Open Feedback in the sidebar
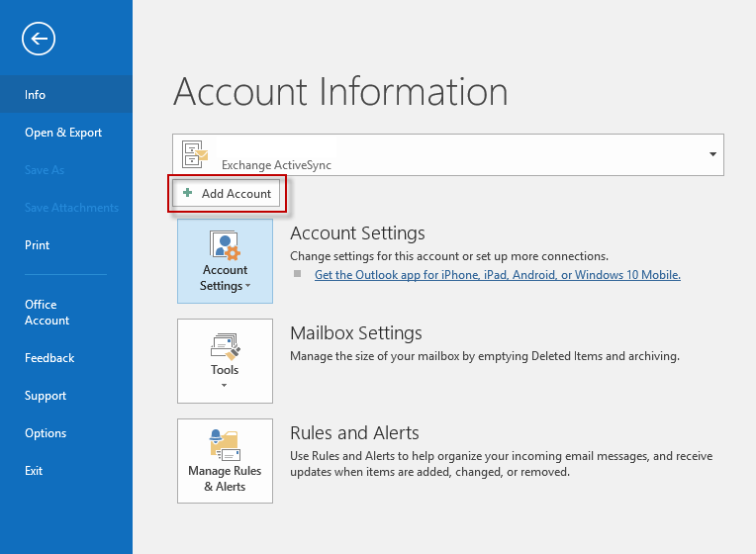This screenshot has height=554, width=756. pyautogui.click(x=49, y=358)
